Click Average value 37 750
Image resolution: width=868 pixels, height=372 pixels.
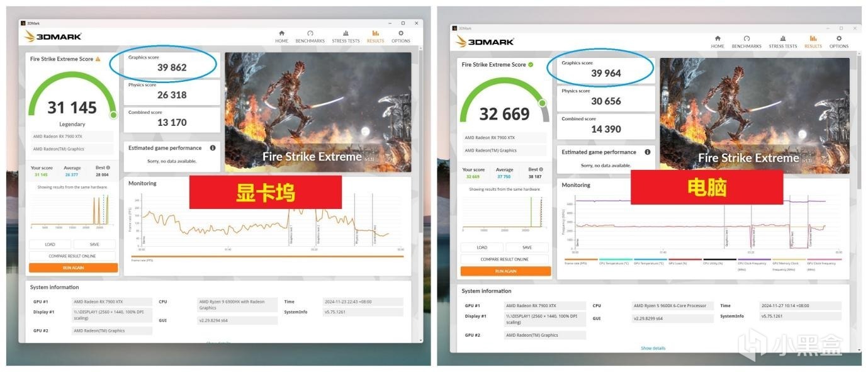point(504,176)
